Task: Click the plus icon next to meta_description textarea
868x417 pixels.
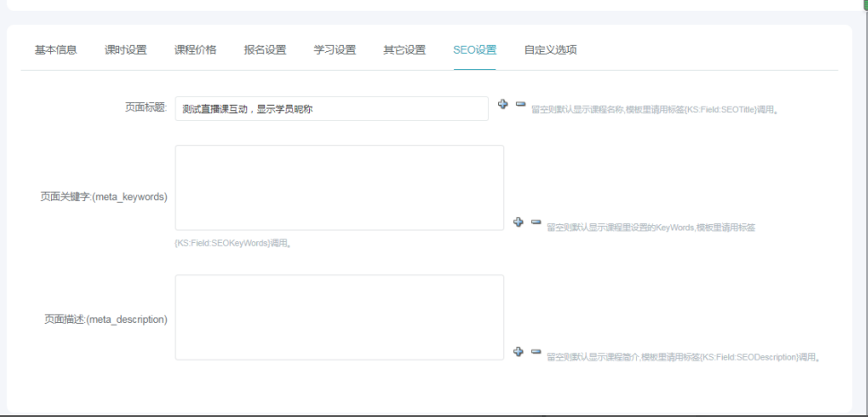Action: [518, 352]
